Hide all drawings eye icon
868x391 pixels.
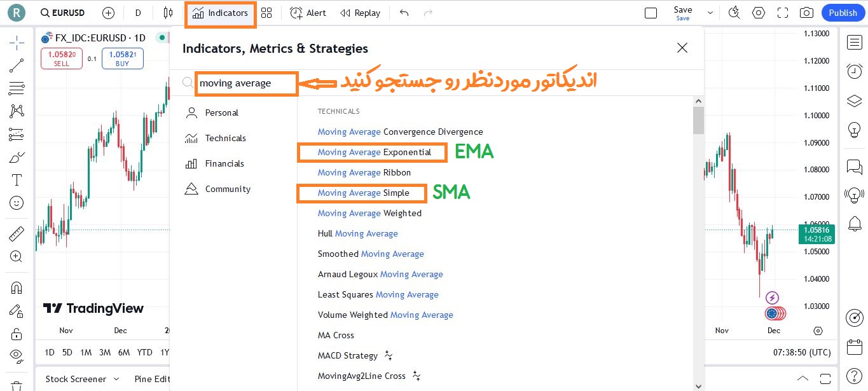point(17,355)
